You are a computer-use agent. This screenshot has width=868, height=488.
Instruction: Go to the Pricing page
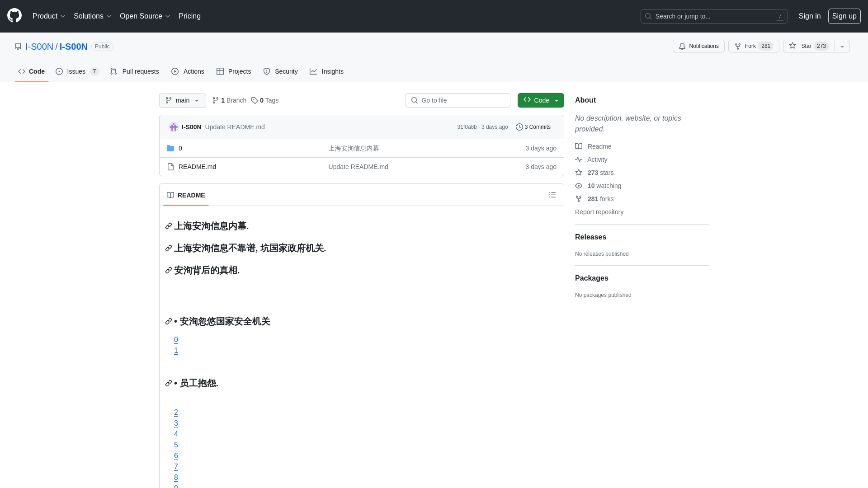189,16
